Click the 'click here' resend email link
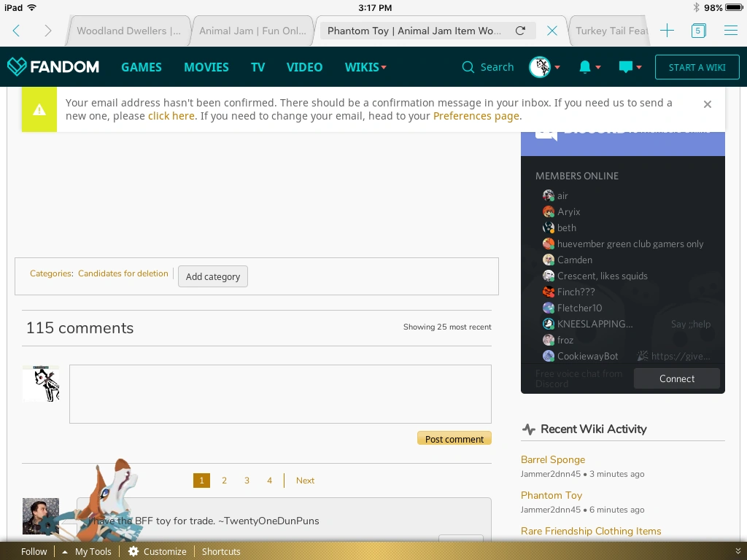This screenshot has width=747, height=560. tap(171, 116)
